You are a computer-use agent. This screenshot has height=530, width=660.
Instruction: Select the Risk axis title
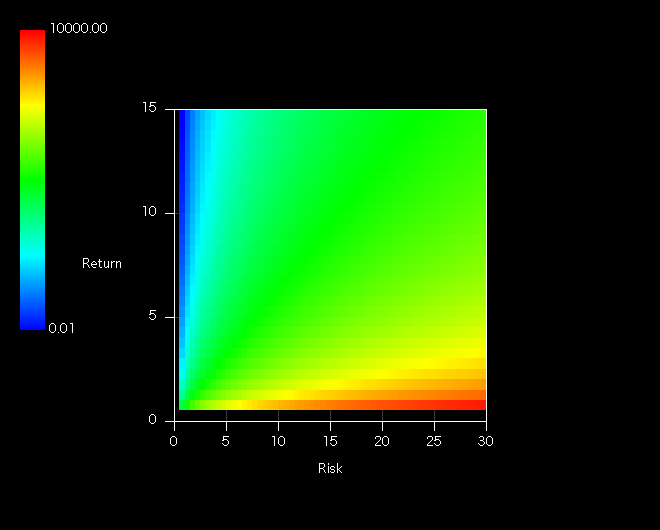click(x=330, y=469)
